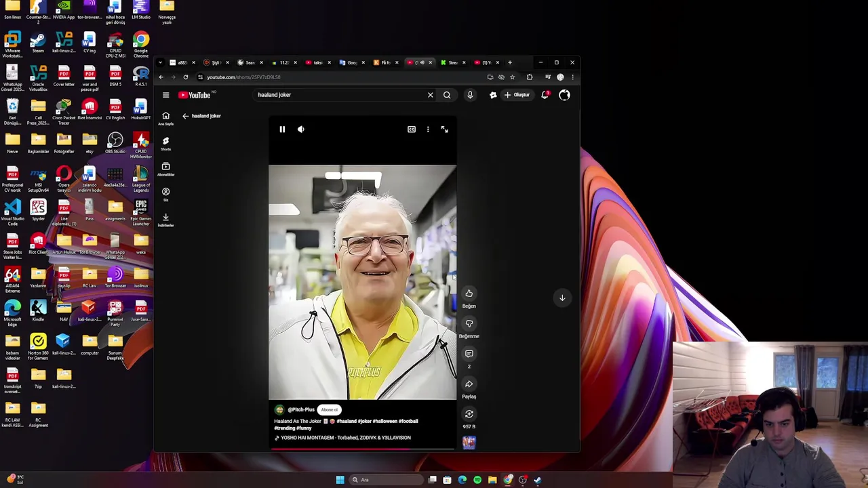
Task: Pause the playing YouTube Short
Action: pos(282,129)
